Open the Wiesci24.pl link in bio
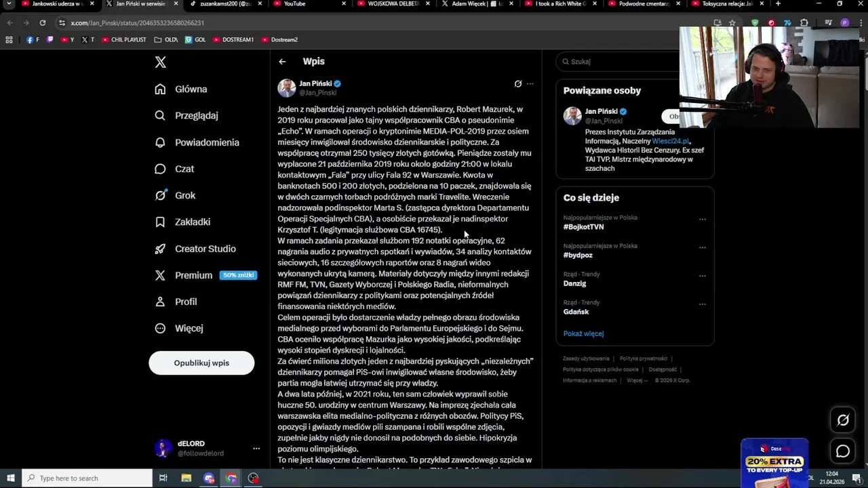The height and width of the screenshot is (488, 868). pyautogui.click(x=671, y=141)
